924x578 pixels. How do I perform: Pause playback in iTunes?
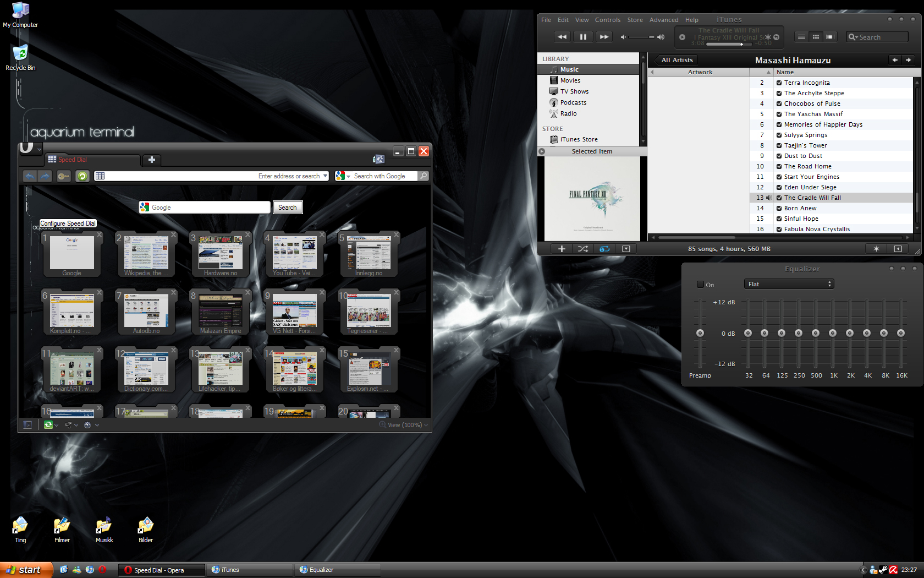click(583, 37)
